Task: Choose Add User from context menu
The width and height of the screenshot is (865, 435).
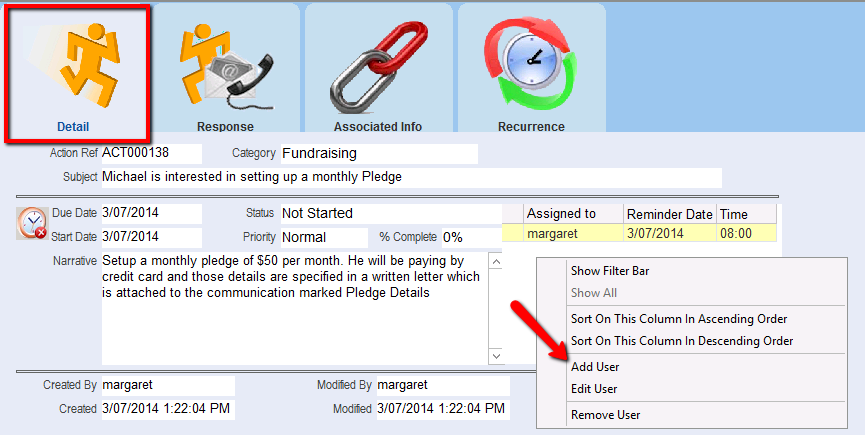Action: point(594,367)
